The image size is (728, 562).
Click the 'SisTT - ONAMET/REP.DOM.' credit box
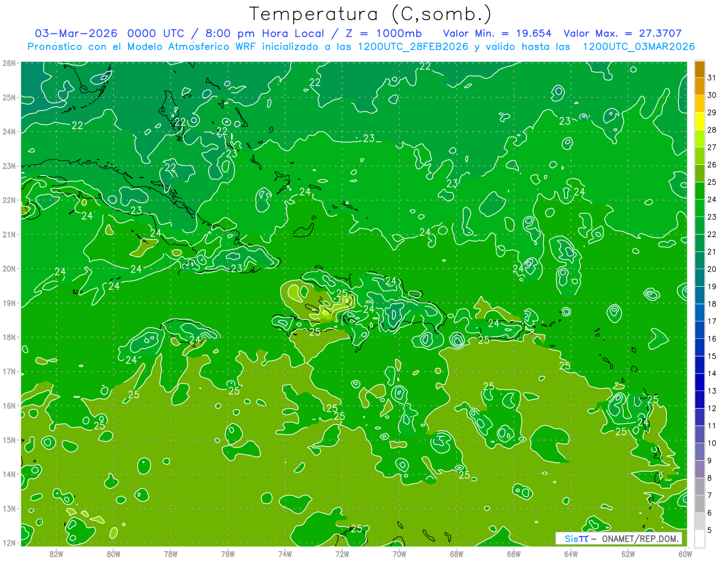(x=619, y=538)
